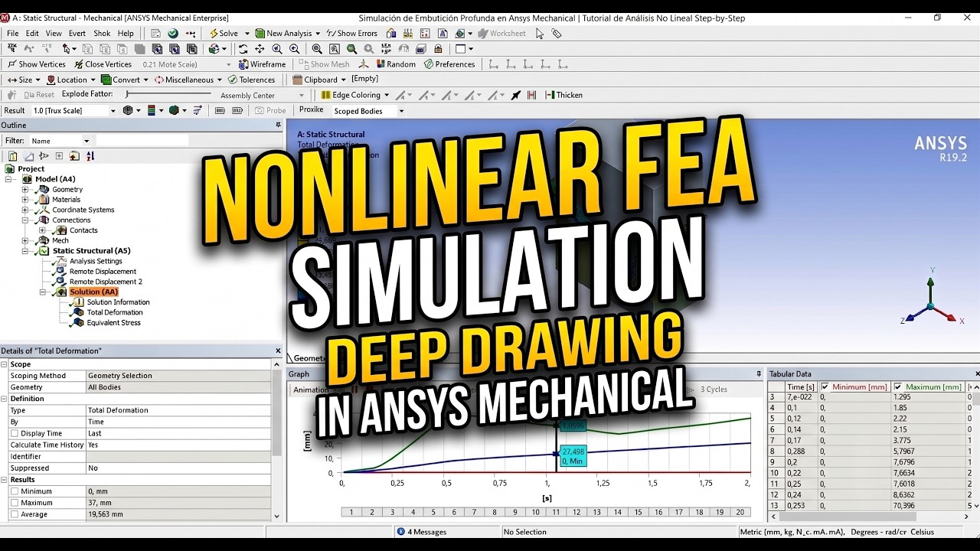Expand the Materials tree node
Image resolution: width=980 pixels, height=551 pixels.
(25, 200)
